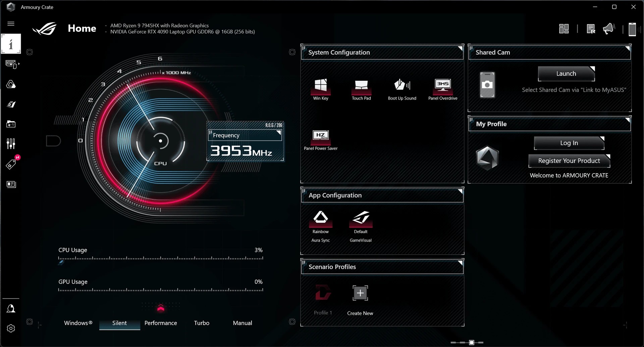The width and height of the screenshot is (644, 347).
Task: Click Register Your Product in My Profile
Action: click(x=569, y=161)
